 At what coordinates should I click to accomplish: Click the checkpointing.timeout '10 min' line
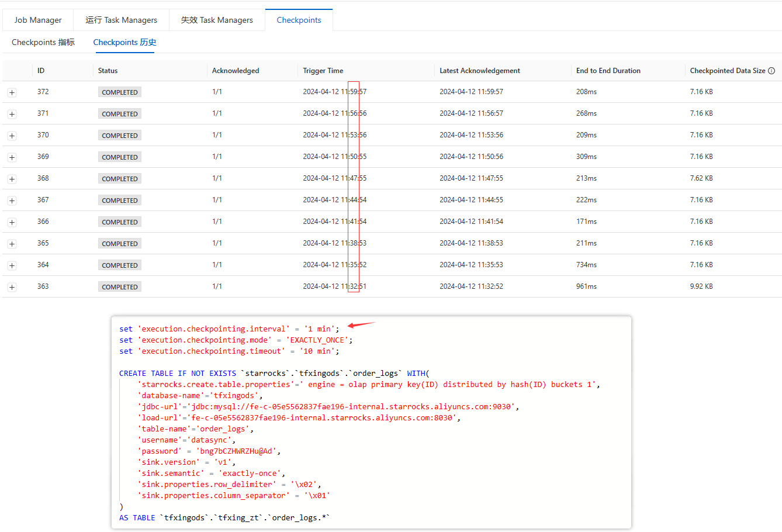coord(229,351)
